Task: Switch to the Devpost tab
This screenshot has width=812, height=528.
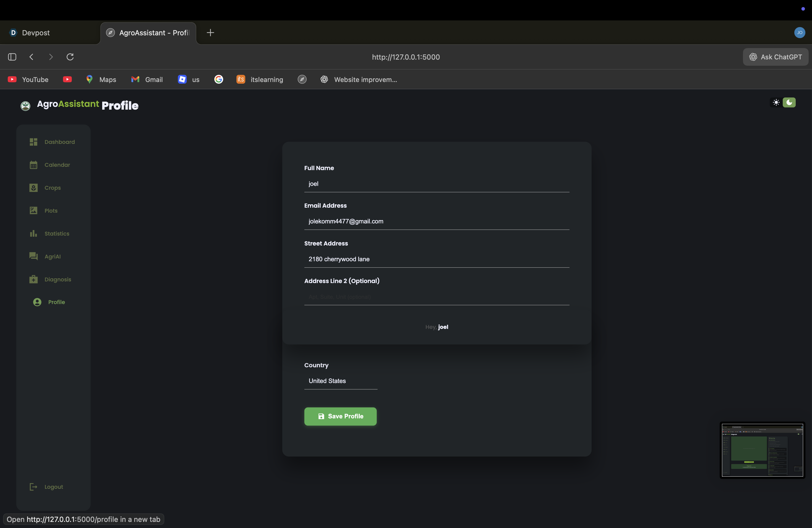Action: (35, 33)
